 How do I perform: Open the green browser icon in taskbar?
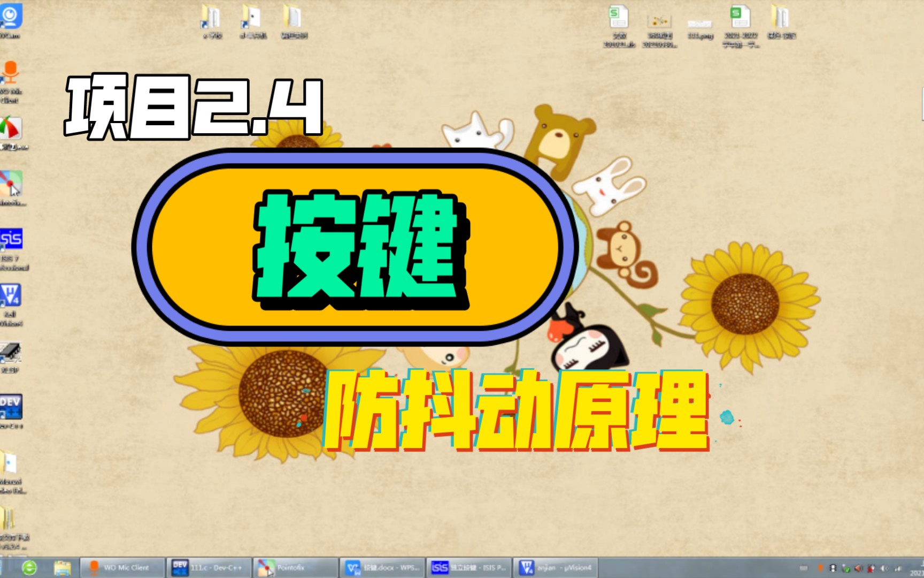(x=29, y=568)
